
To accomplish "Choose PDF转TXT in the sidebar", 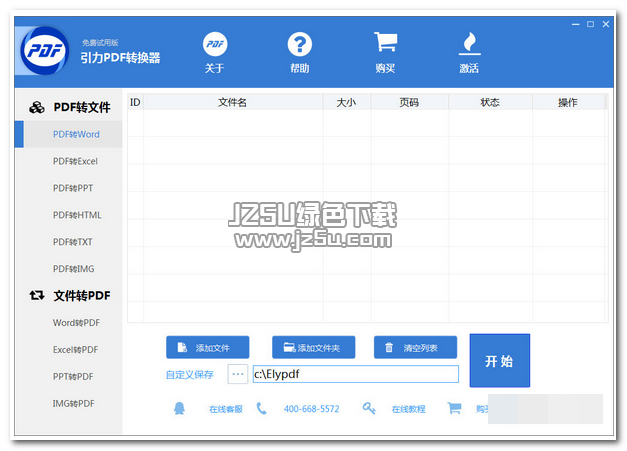I will [72, 242].
